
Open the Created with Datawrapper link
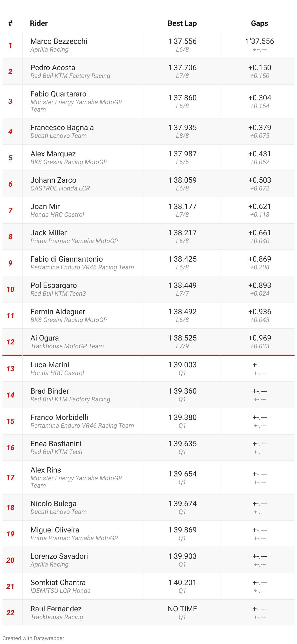click(33, 638)
